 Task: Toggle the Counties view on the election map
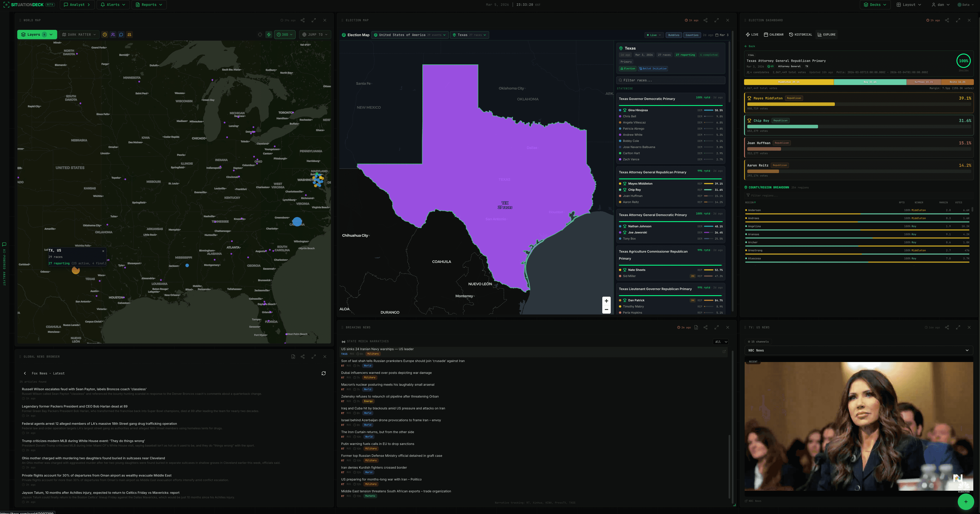tap(692, 35)
